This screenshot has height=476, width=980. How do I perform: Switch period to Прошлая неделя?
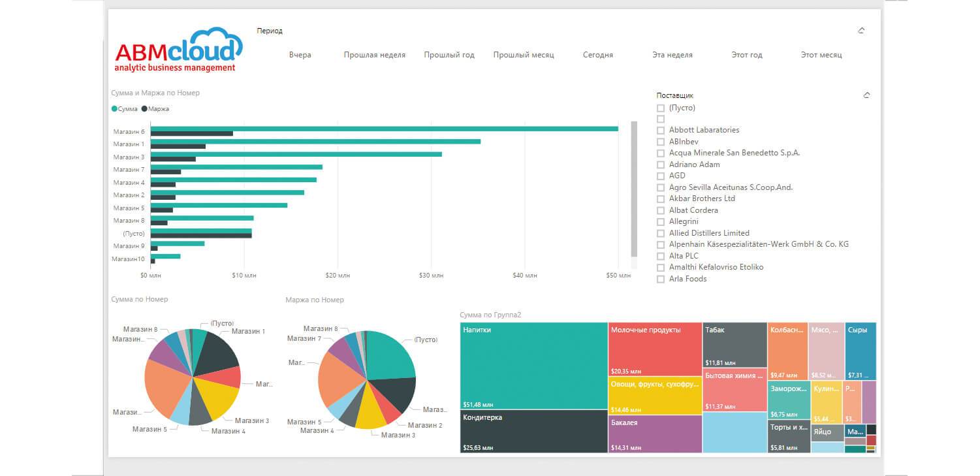pyautogui.click(x=374, y=55)
